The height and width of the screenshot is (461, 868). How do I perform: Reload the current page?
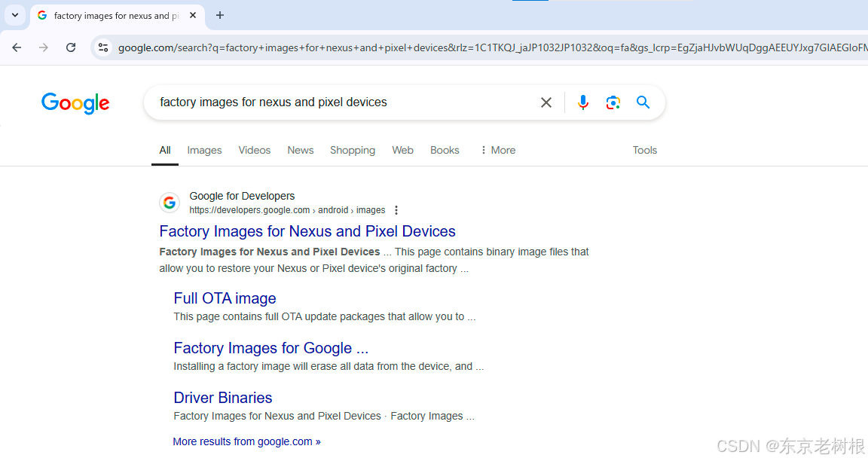(x=71, y=47)
